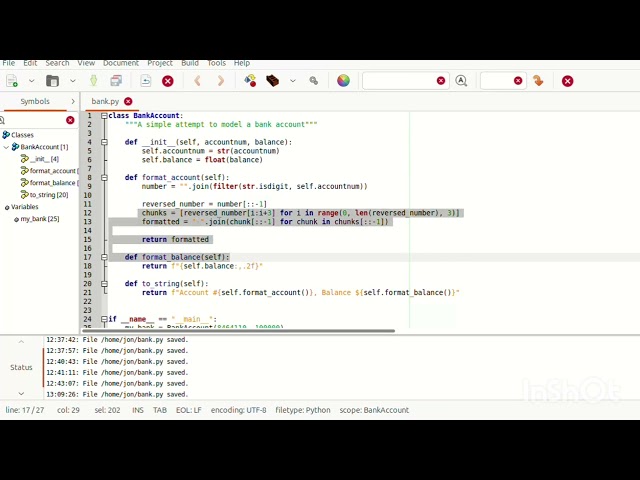Jump to format_account symbol

(53, 171)
